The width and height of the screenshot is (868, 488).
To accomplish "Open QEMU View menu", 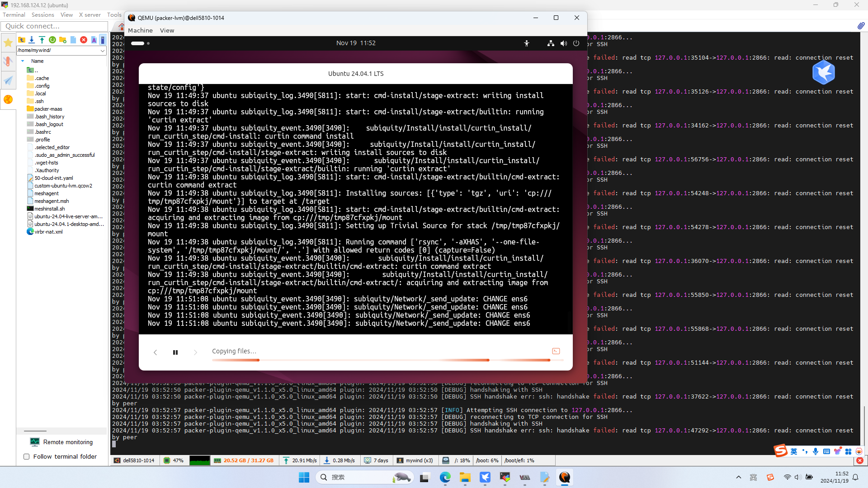I will [x=167, y=30].
